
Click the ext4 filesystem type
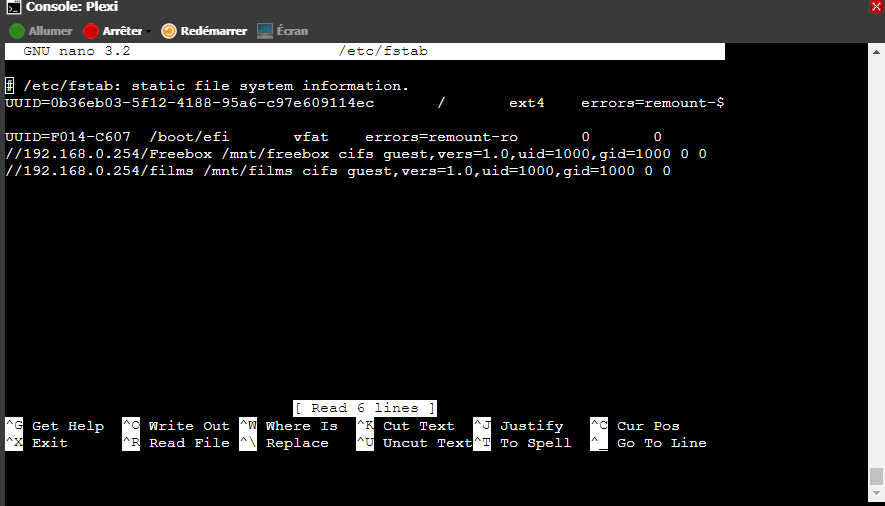tap(527, 103)
